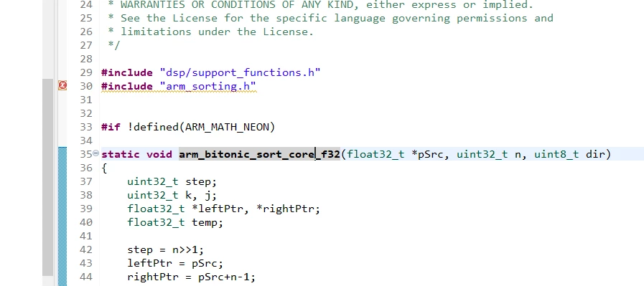Click the "WARRANTIES OR CONDITIONS" comment line
644x286 pixels.
tap(320, 4)
